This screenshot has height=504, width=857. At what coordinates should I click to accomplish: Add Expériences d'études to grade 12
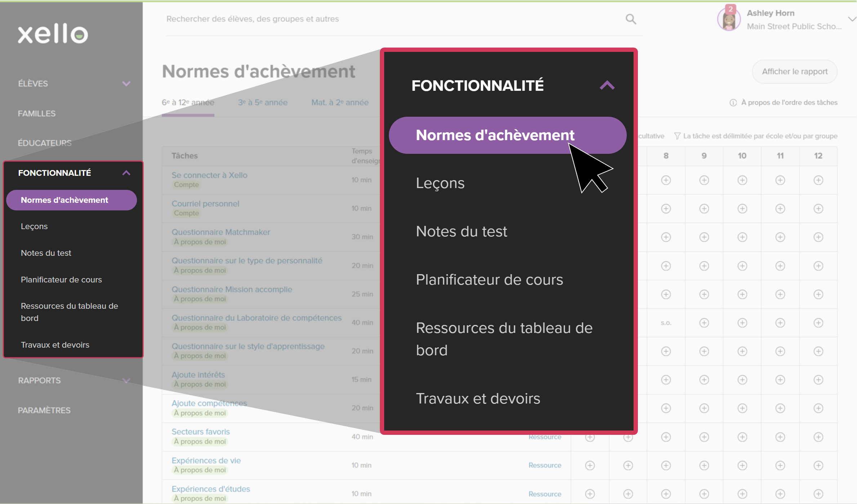click(818, 494)
